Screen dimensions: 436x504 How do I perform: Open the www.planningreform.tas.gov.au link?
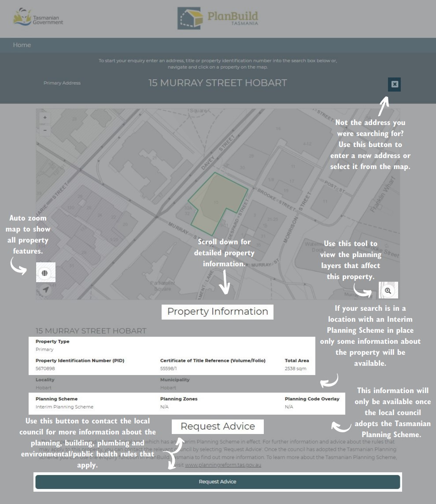(223, 465)
